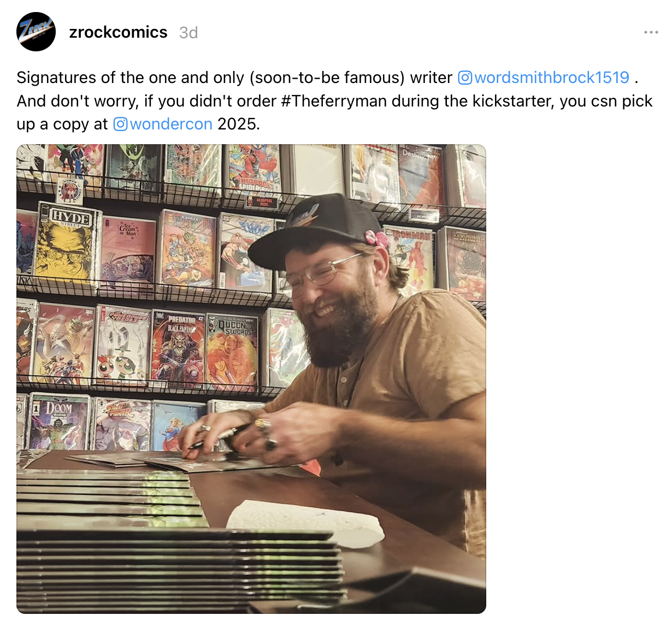
Task: Open the zrockcomics username link
Action: (x=118, y=32)
